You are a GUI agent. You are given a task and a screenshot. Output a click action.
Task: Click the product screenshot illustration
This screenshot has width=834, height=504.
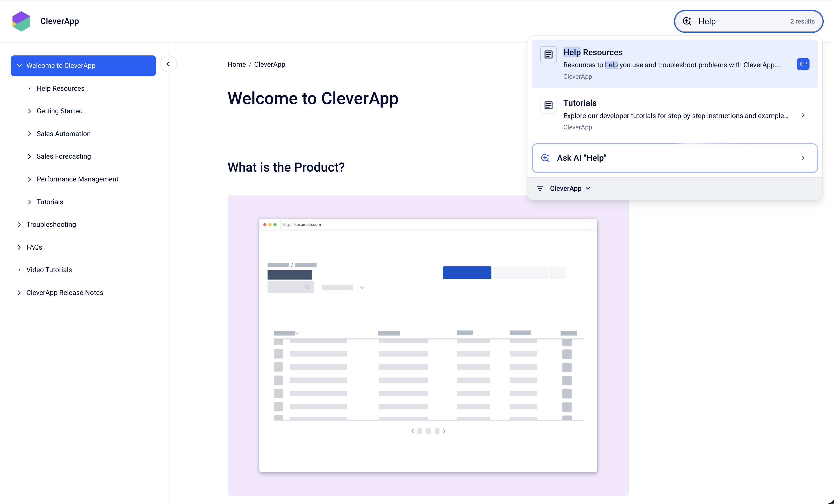click(x=428, y=345)
